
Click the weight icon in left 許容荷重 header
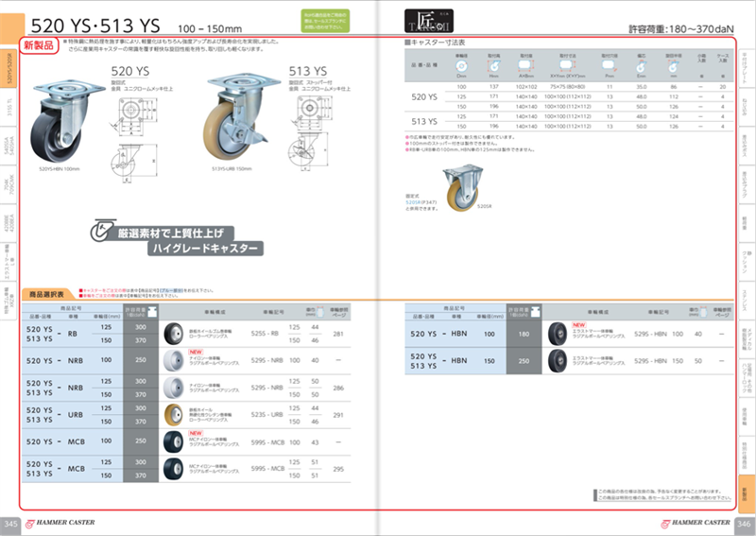152,312
